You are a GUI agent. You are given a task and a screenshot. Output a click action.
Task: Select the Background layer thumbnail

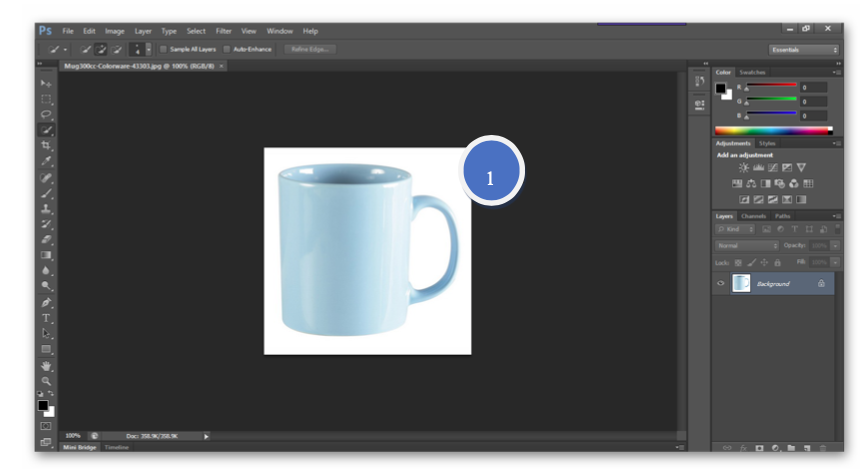point(741,284)
